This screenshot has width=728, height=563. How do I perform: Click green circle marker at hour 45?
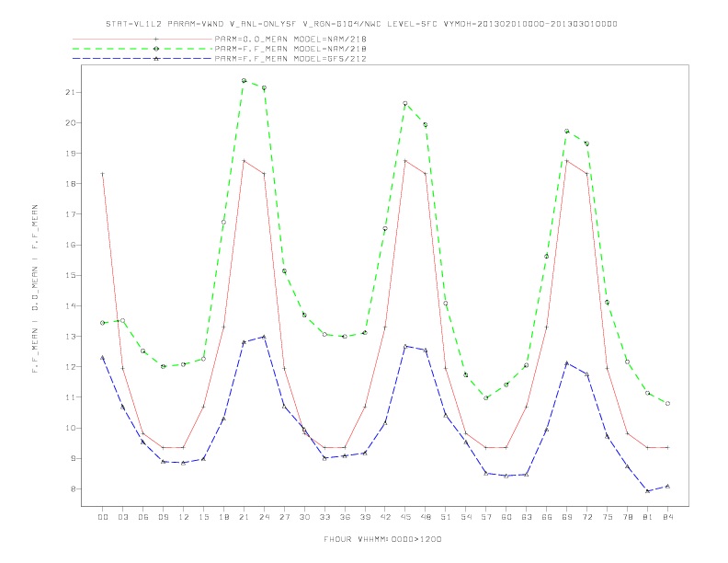tap(405, 103)
